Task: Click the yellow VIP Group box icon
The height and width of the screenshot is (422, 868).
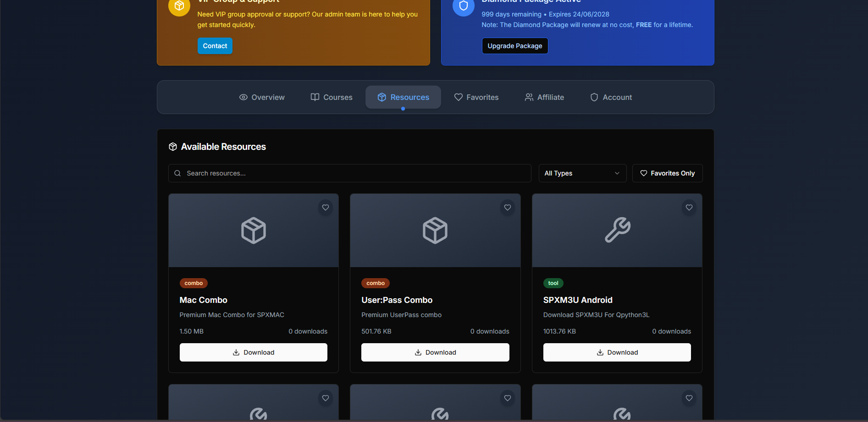Action: coord(179,6)
